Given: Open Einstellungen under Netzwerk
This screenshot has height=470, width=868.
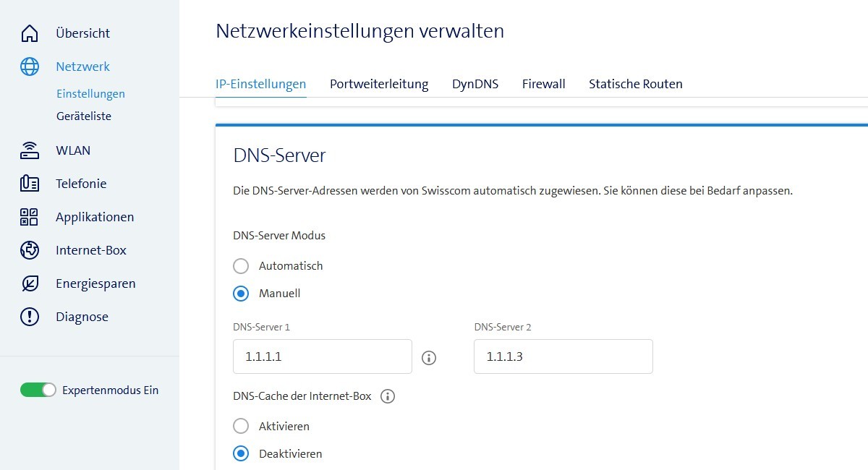Looking at the screenshot, I should coord(90,93).
